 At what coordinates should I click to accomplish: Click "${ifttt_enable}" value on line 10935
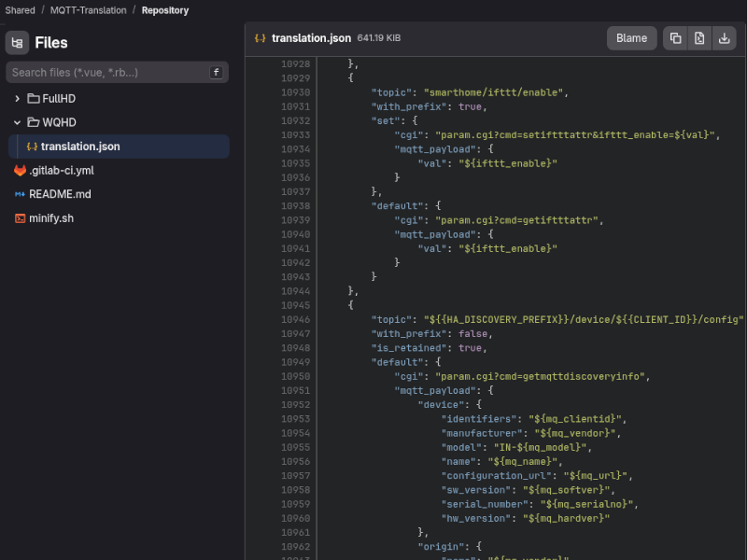click(508, 163)
